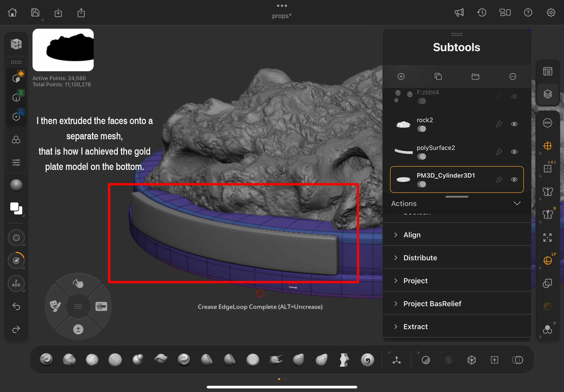Add a new subtool with plus icon
564x392 pixels.
(x=401, y=77)
